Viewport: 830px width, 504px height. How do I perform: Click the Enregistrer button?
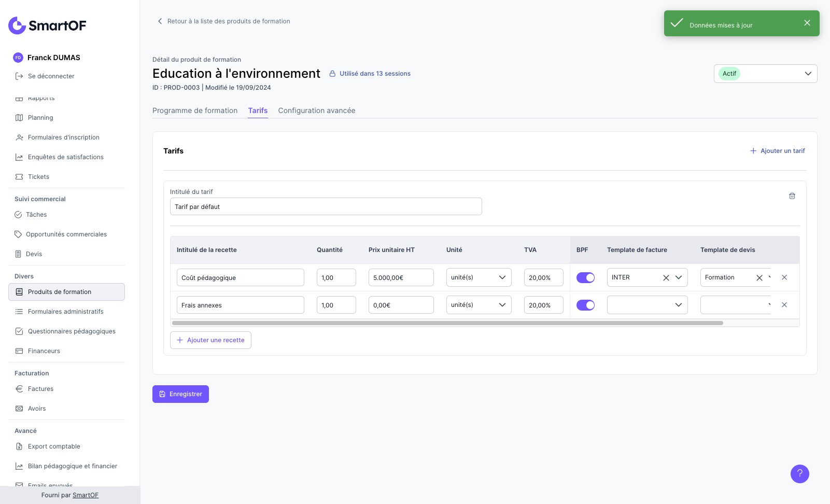tap(180, 394)
